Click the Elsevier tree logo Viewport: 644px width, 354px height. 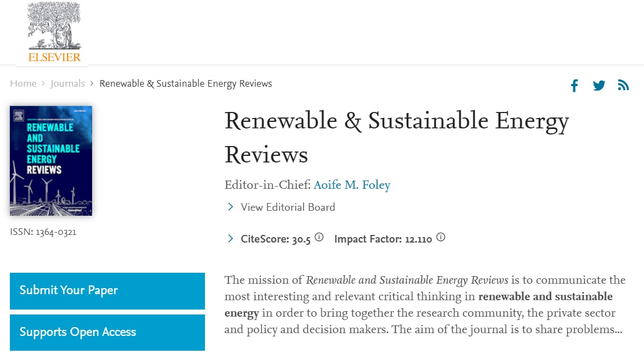(x=54, y=26)
